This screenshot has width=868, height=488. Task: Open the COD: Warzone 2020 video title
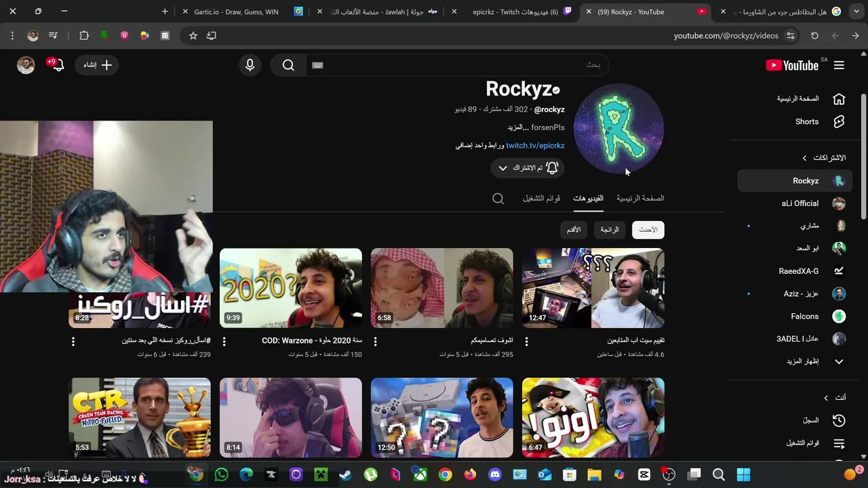click(312, 340)
